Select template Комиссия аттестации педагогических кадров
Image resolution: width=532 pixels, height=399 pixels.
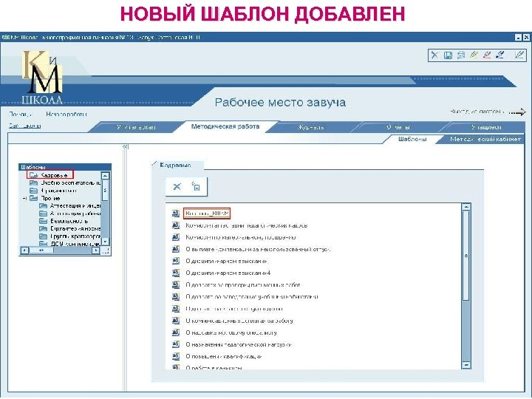click(x=247, y=225)
